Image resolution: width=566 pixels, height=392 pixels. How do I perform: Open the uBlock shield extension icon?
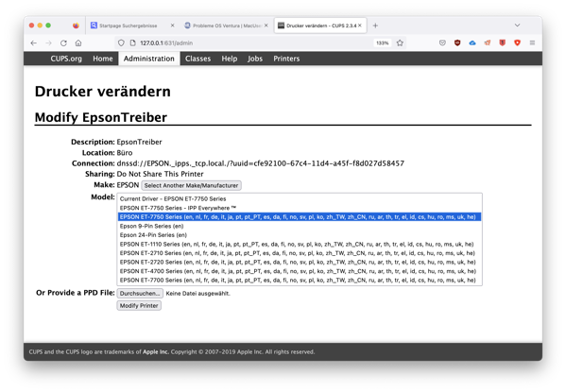(457, 43)
